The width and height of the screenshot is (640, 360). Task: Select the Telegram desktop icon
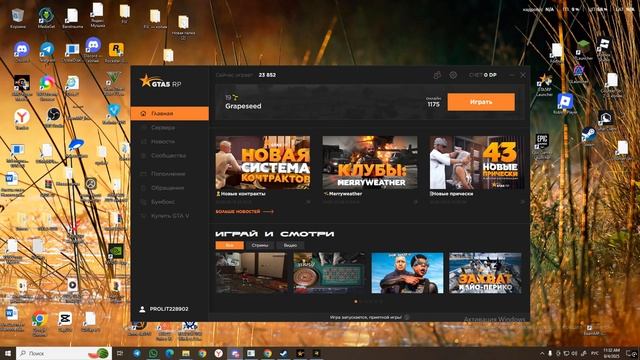tap(47, 51)
